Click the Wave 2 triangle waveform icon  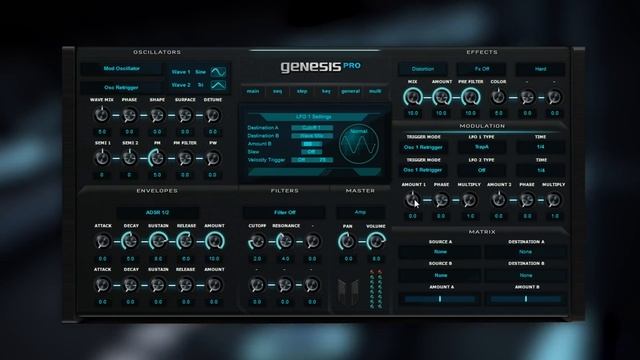(218, 85)
